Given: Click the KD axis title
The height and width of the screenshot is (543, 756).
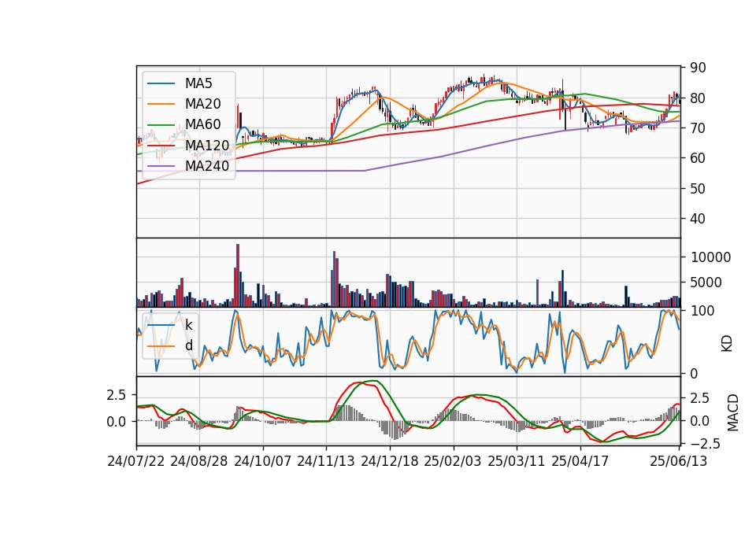Looking at the screenshot, I should coord(727,344).
